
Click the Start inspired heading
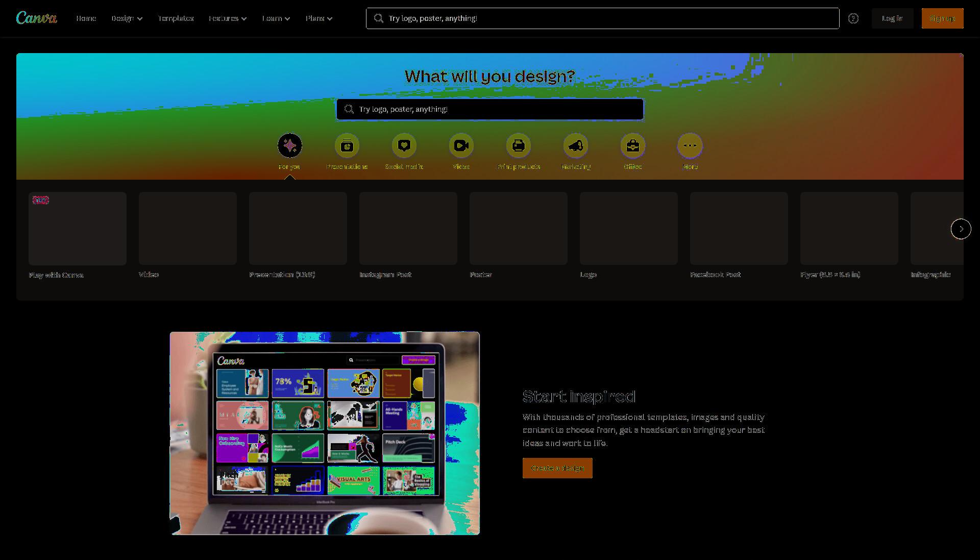pyautogui.click(x=579, y=396)
